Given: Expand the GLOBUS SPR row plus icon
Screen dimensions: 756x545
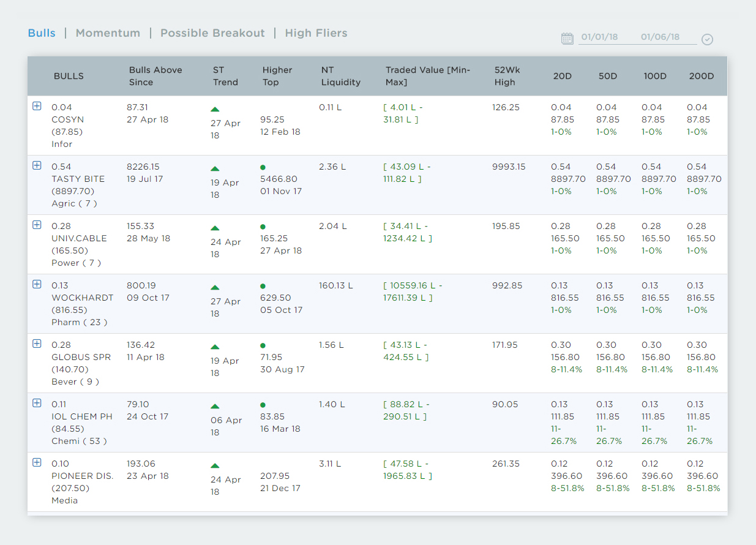Looking at the screenshot, I should coord(37,344).
